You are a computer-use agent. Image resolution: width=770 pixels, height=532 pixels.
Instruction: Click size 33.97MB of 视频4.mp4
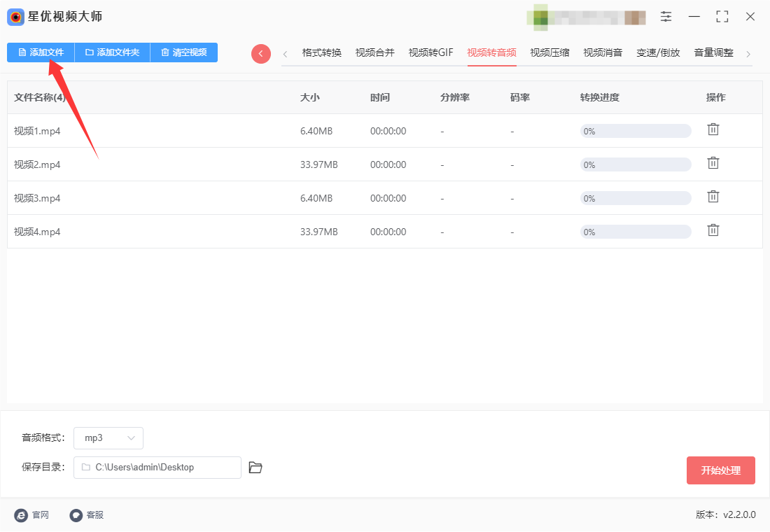(318, 232)
